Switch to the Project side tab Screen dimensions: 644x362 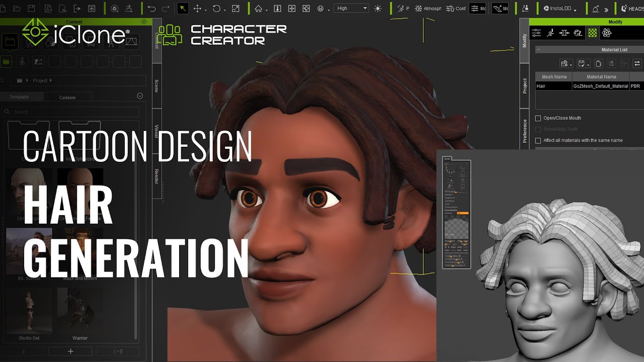coord(524,85)
